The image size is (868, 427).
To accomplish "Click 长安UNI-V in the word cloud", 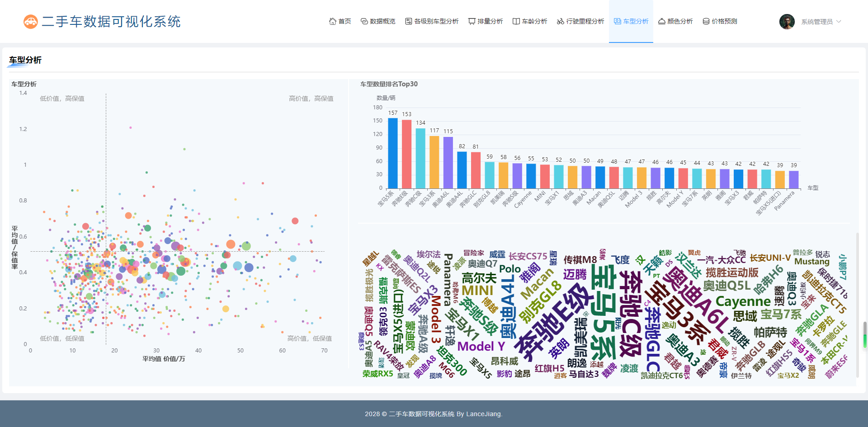I will (770, 258).
